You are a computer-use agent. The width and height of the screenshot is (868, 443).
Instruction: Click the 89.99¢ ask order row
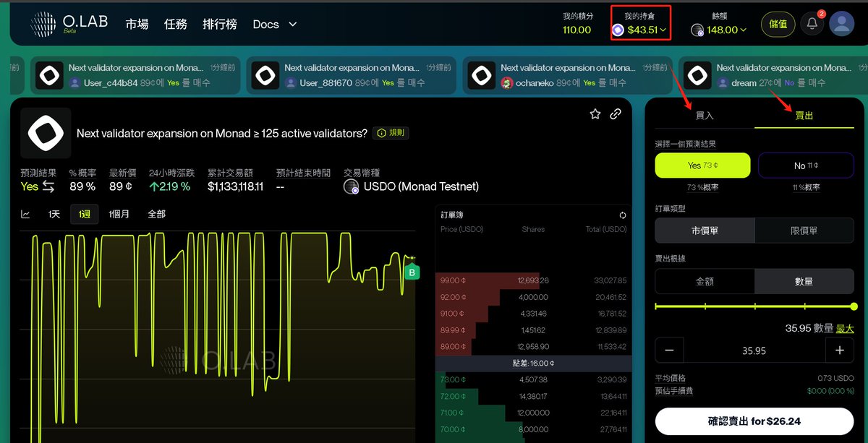click(x=534, y=330)
